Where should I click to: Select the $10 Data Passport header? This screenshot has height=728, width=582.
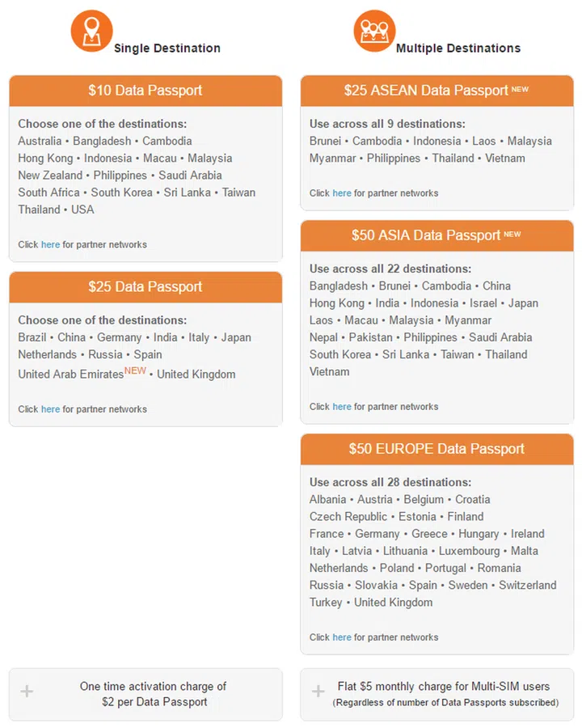click(145, 91)
